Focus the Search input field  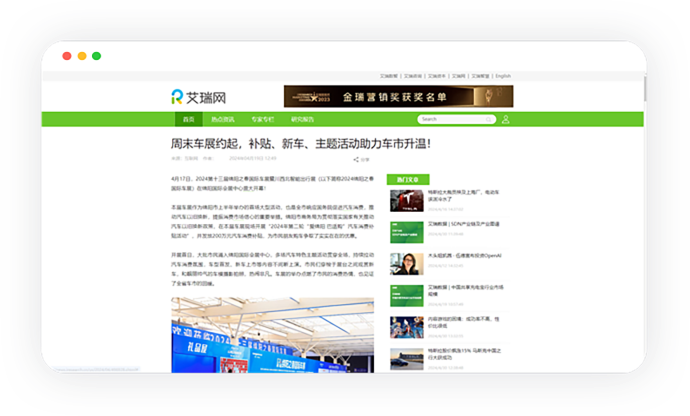click(456, 119)
